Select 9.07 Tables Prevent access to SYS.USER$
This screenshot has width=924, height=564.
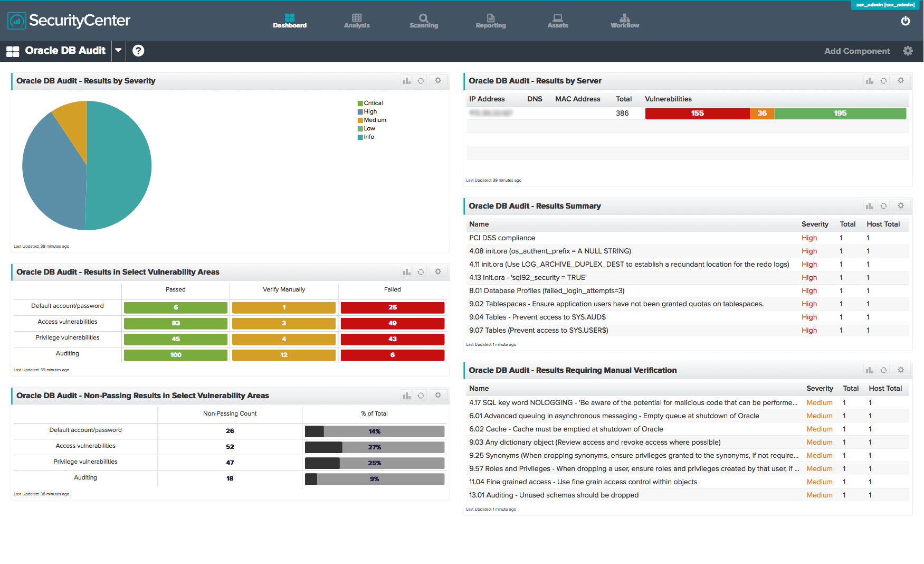point(688,331)
